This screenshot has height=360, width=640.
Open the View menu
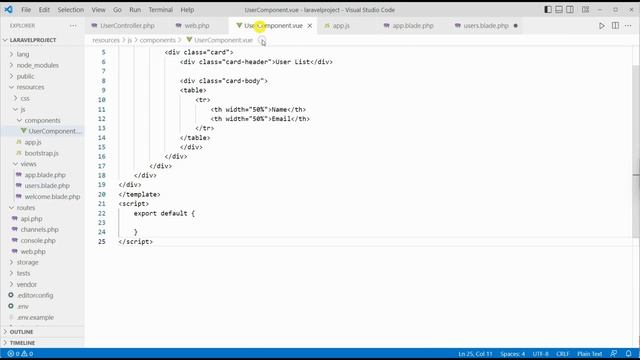98,10
